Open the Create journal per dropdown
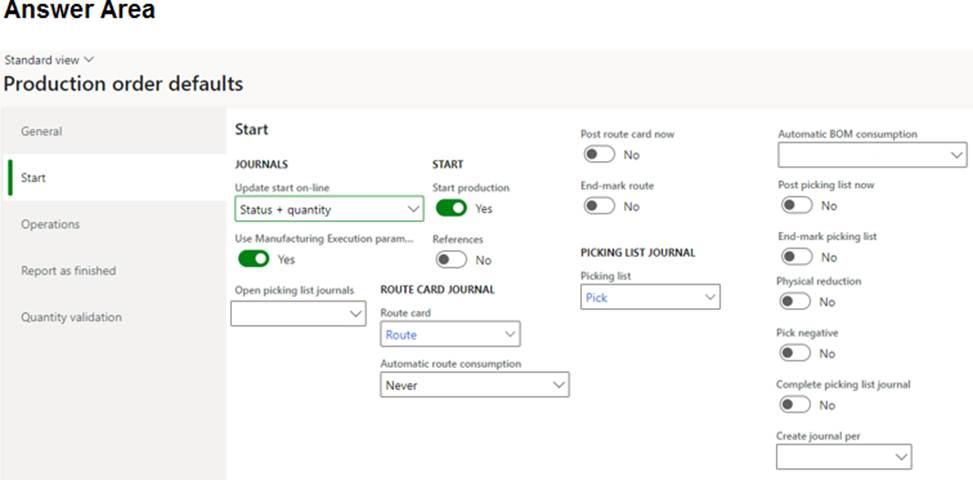 tap(844, 456)
